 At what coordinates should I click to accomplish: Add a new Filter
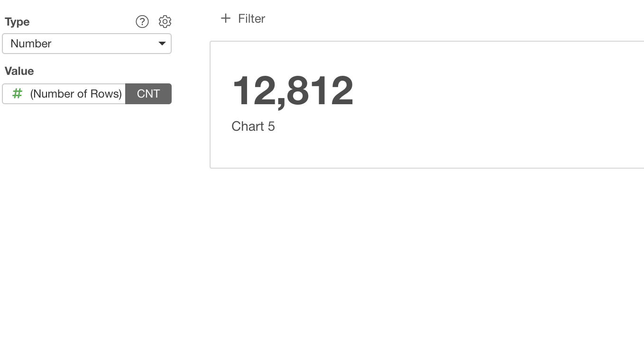(243, 18)
